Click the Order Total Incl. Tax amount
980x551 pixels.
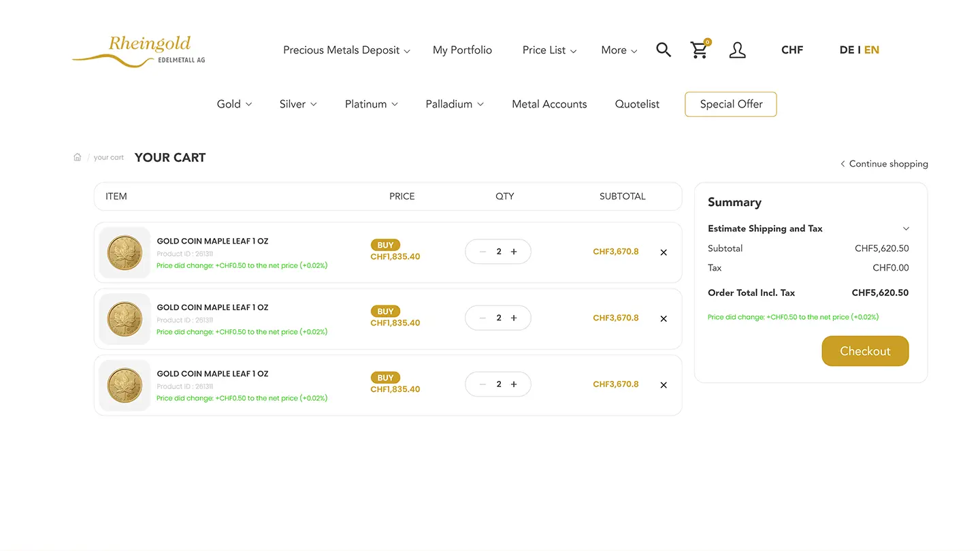click(x=880, y=293)
